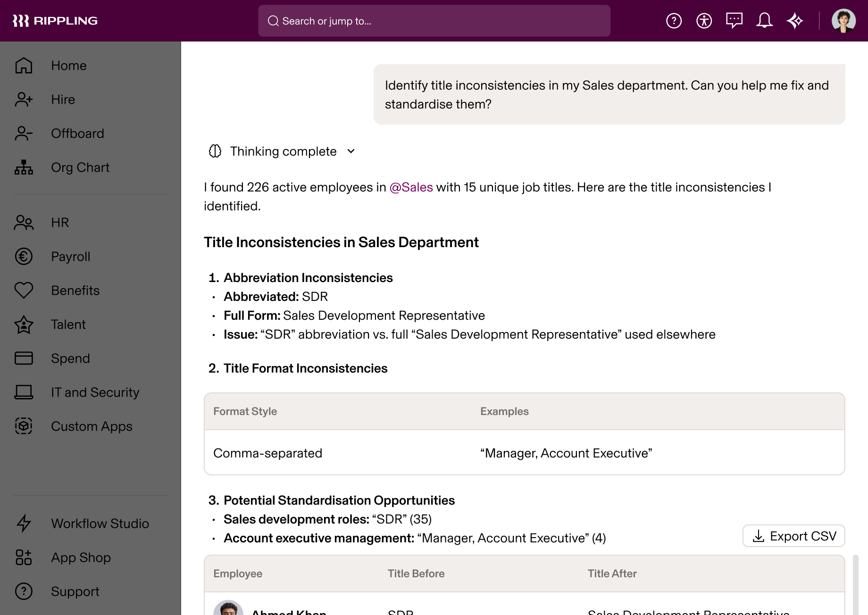The height and width of the screenshot is (615, 868).
Task: Open the Benefits section
Action: [75, 290]
